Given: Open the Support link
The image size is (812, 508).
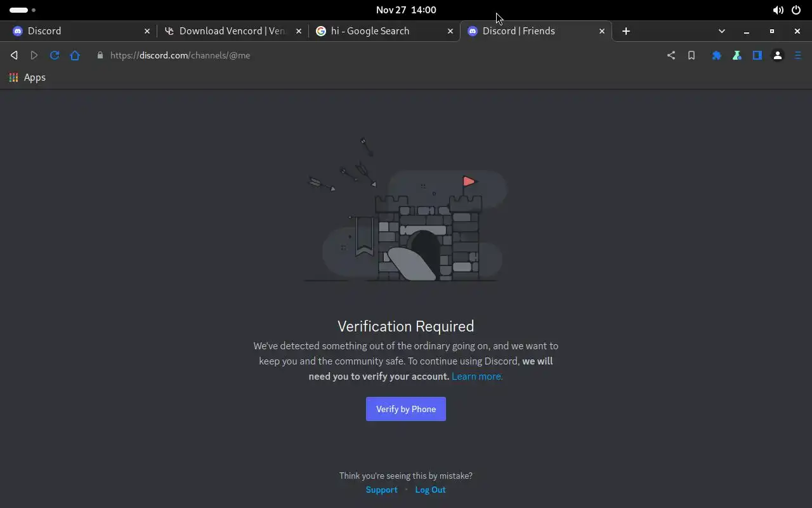Looking at the screenshot, I should tap(381, 490).
